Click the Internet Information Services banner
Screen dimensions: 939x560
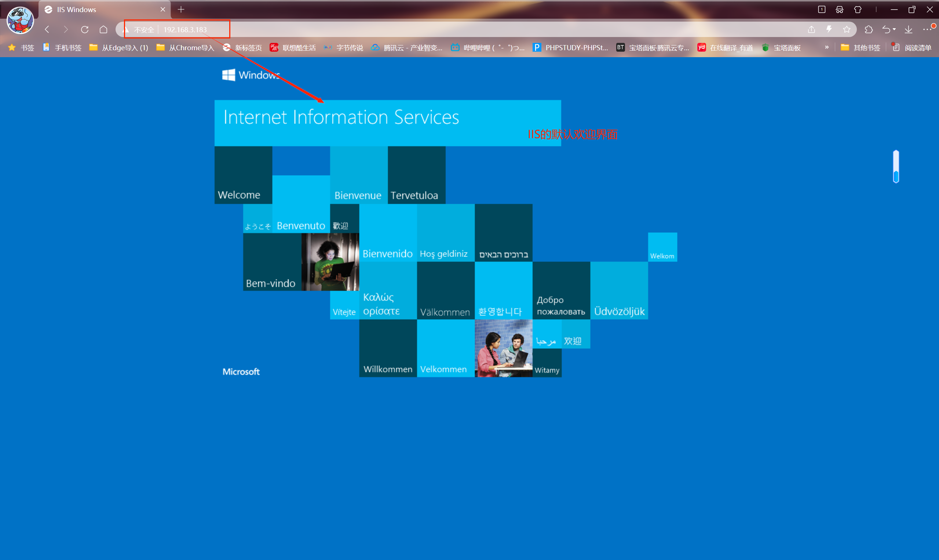click(388, 123)
